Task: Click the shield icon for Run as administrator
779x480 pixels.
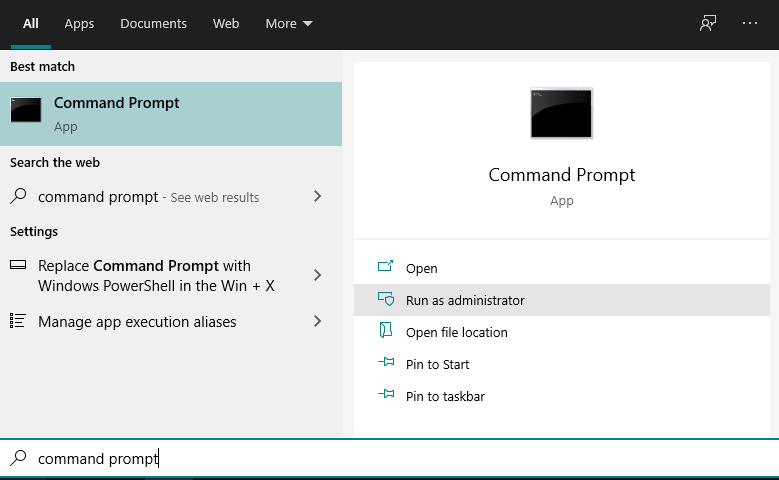Action: [386, 299]
